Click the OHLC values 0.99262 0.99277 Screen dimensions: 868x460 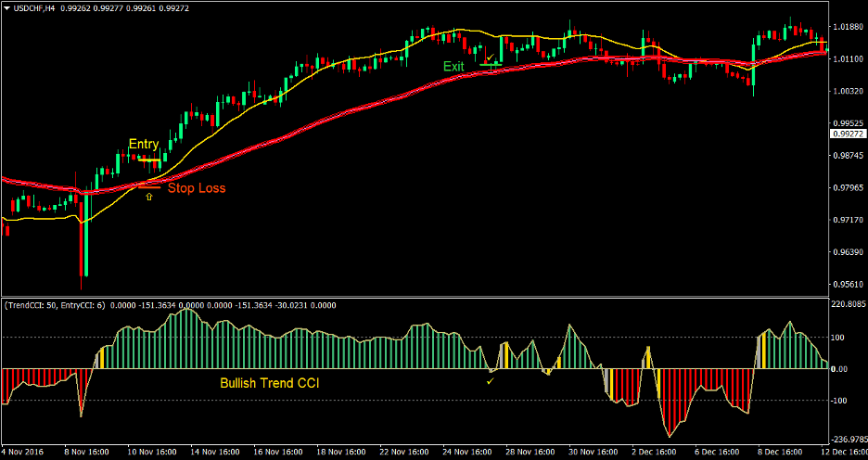click(x=90, y=7)
